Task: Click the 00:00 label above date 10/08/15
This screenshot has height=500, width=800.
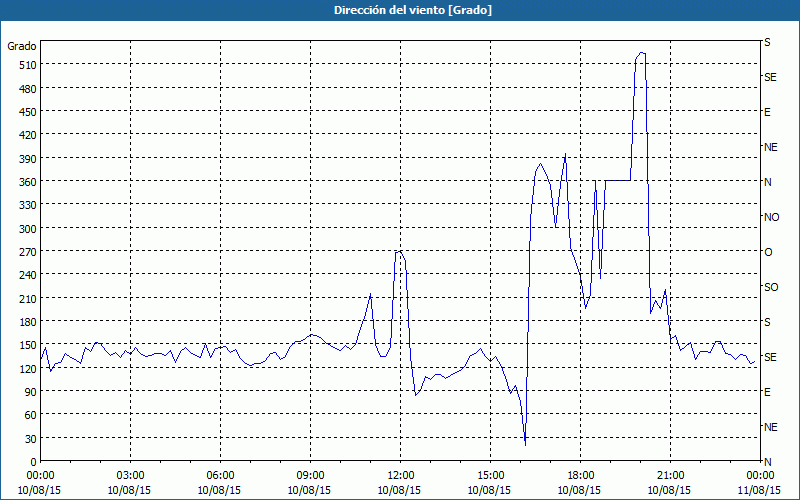Action: (x=40, y=476)
